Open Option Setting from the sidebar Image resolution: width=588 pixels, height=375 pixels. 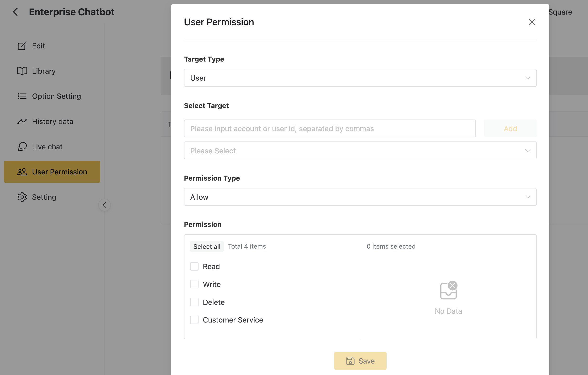tap(52, 96)
